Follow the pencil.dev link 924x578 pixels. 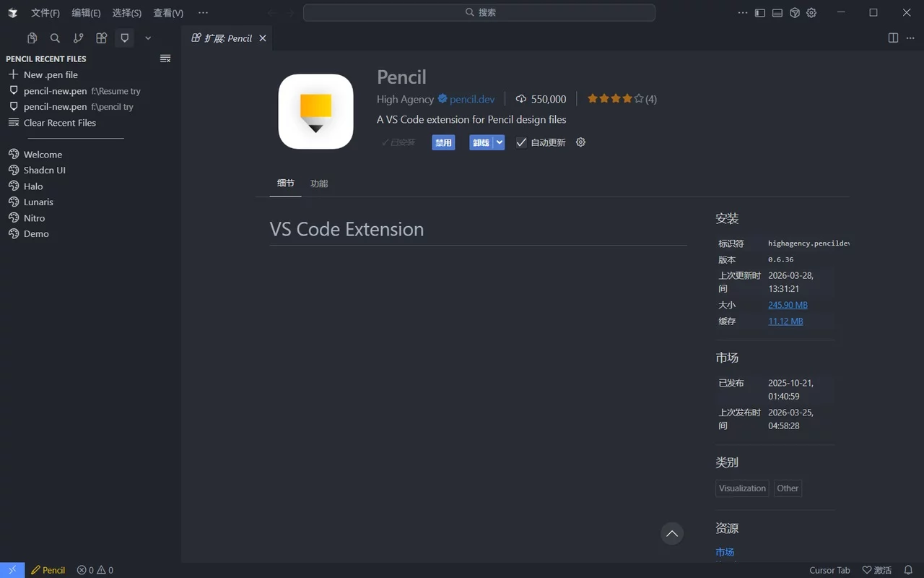[471, 99]
